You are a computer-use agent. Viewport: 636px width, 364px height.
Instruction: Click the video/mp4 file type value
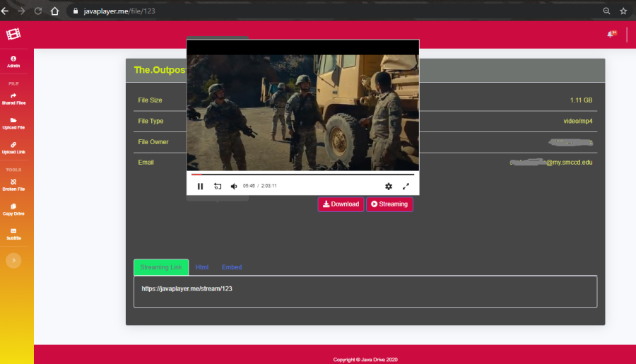point(577,121)
